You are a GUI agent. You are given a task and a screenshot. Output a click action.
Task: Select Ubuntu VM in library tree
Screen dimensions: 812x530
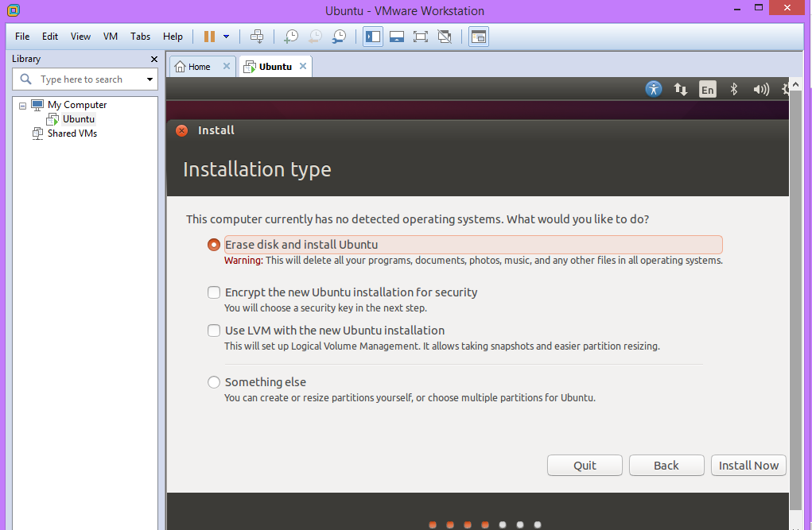coord(79,119)
